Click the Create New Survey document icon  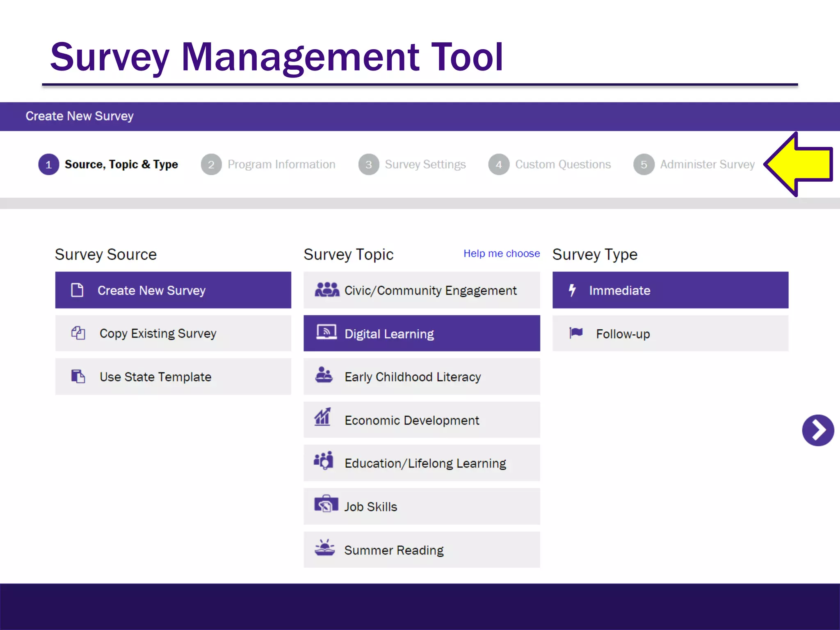pos(77,290)
